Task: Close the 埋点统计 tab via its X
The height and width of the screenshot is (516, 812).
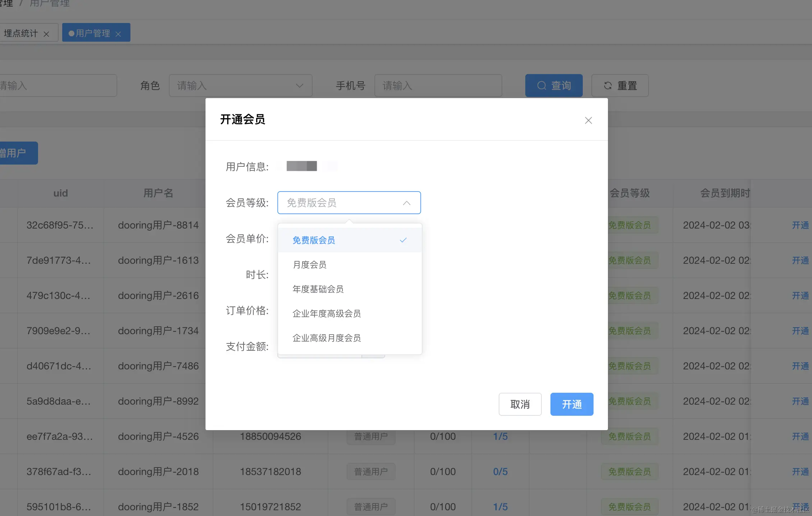Action: [46, 34]
